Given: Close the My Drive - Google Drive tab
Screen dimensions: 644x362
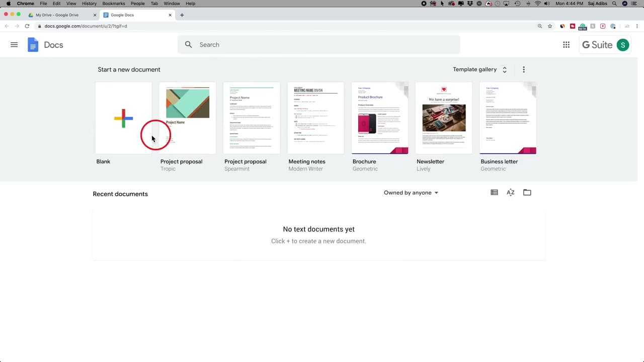Looking at the screenshot, I should (95, 15).
